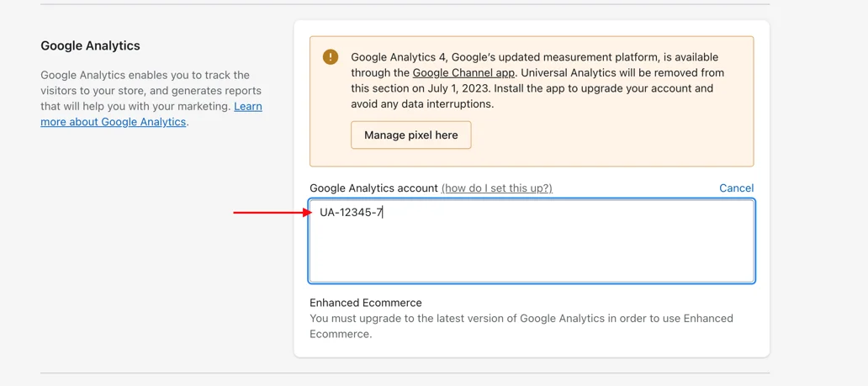868x386 pixels.
Task: Open the "how do I set this up?" link
Action: (x=496, y=188)
